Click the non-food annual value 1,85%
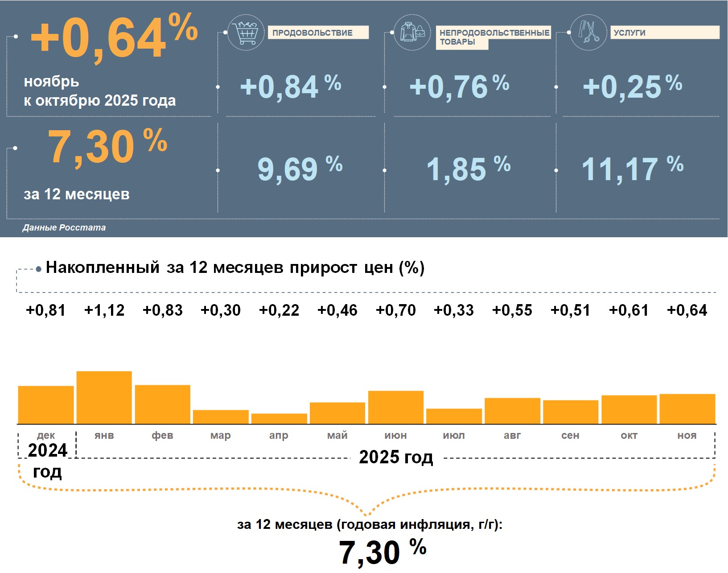The image size is (728, 573). (x=468, y=169)
